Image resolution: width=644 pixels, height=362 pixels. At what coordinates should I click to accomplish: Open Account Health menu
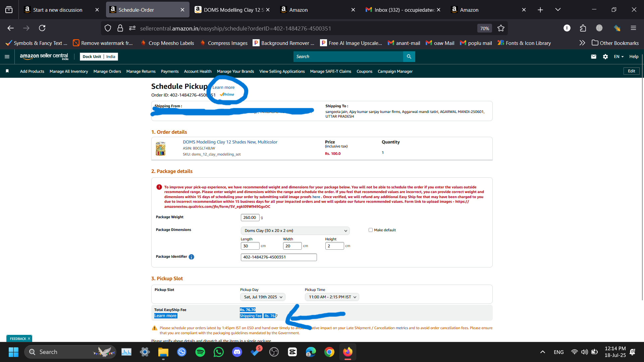coord(198,71)
